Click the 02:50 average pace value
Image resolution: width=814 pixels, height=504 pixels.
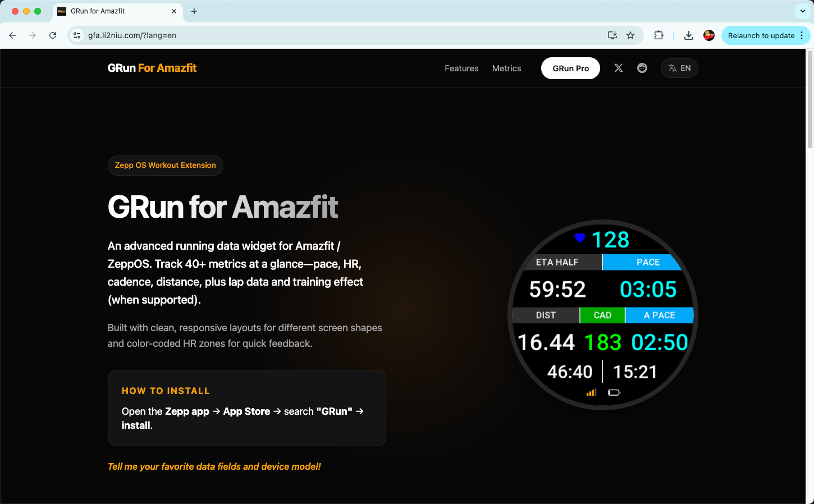click(660, 342)
